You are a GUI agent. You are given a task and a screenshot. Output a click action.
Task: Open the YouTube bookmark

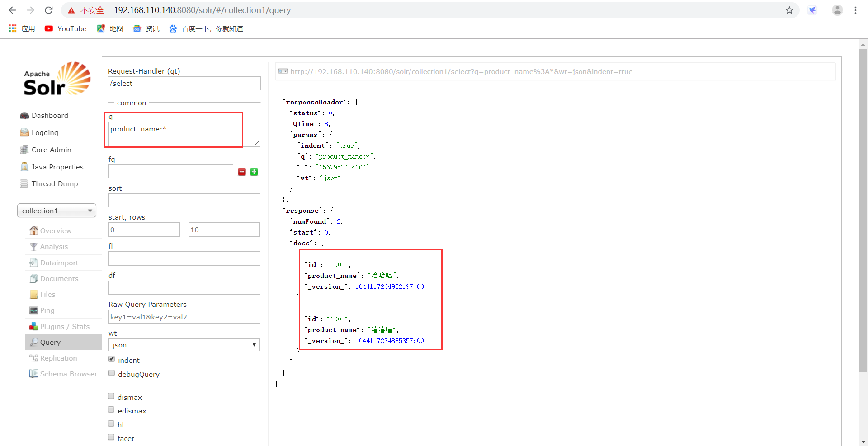[x=66, y=28]
